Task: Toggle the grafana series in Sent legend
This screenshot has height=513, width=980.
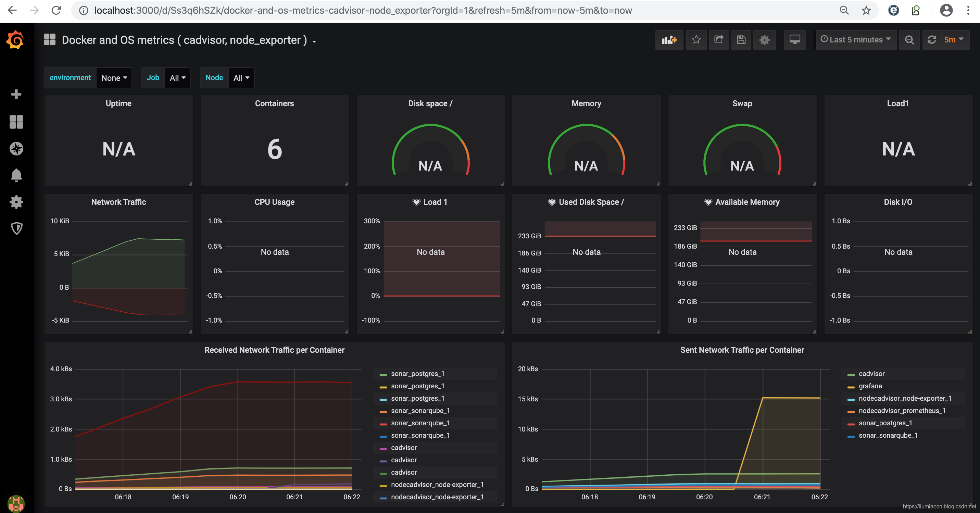Action: click(x=870, y=386)
